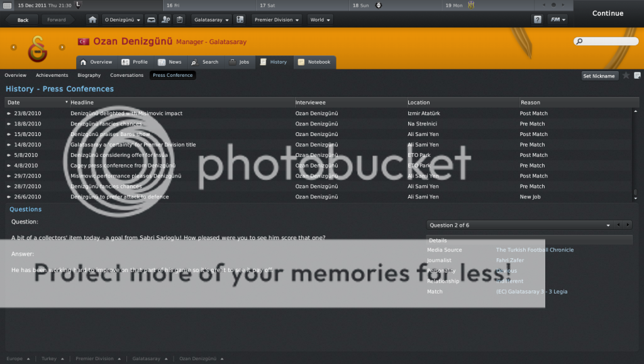
Task: Click the fixture crest icon on 19 Mon
Action: pyautogui.click(x=471, y=5)
